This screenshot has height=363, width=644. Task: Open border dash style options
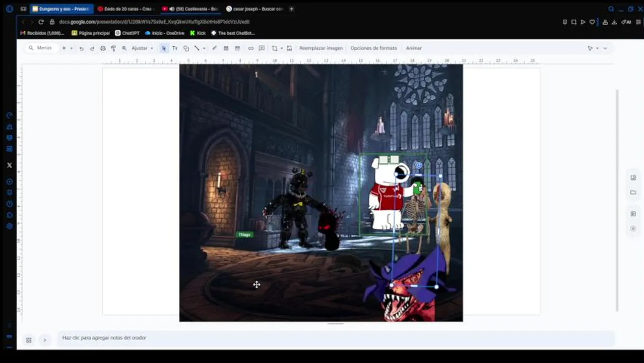(x=237, y=48)
